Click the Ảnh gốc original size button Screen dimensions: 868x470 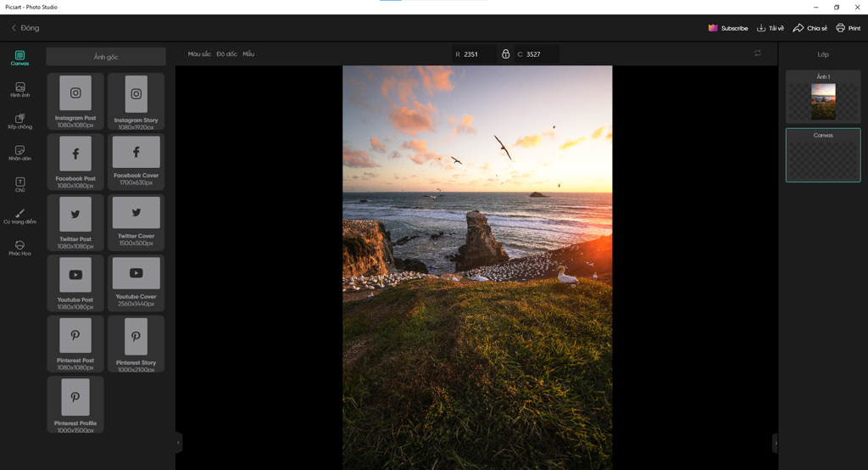(106, 57)
